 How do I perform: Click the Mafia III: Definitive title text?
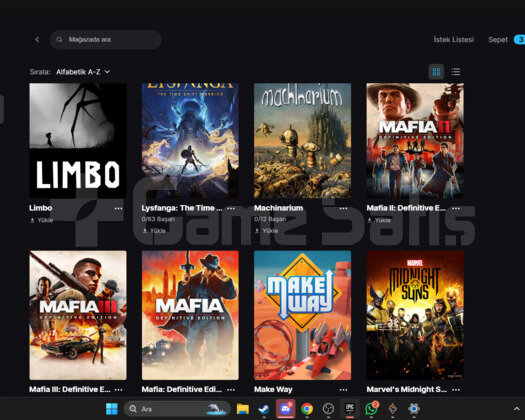pos(70,389)
